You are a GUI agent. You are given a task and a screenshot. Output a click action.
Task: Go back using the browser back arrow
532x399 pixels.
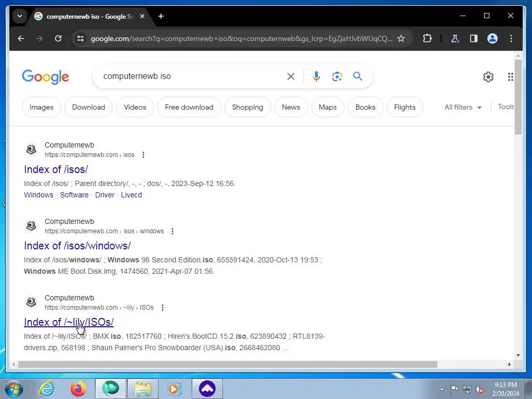click(21, 38)
